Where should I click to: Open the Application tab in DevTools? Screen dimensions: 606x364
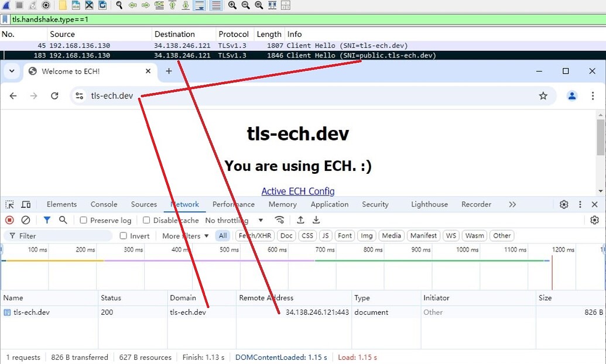pyautogui.click(x=329, y=204)
